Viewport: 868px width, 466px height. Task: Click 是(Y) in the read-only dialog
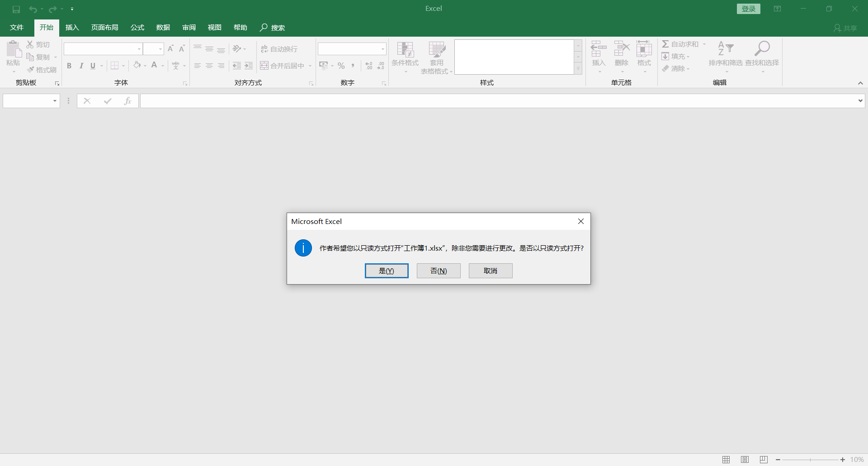click(387, 271)
